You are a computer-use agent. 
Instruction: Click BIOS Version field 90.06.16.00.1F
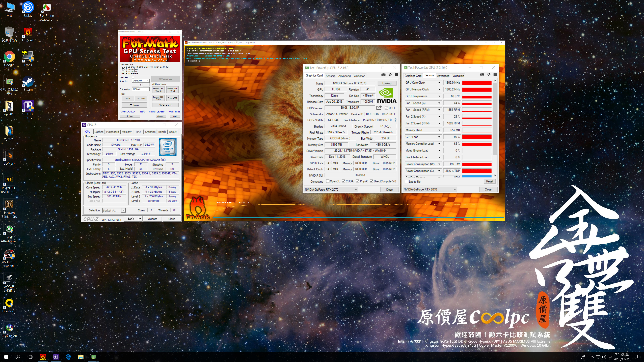pyautogui.click(x=350, y=108)
